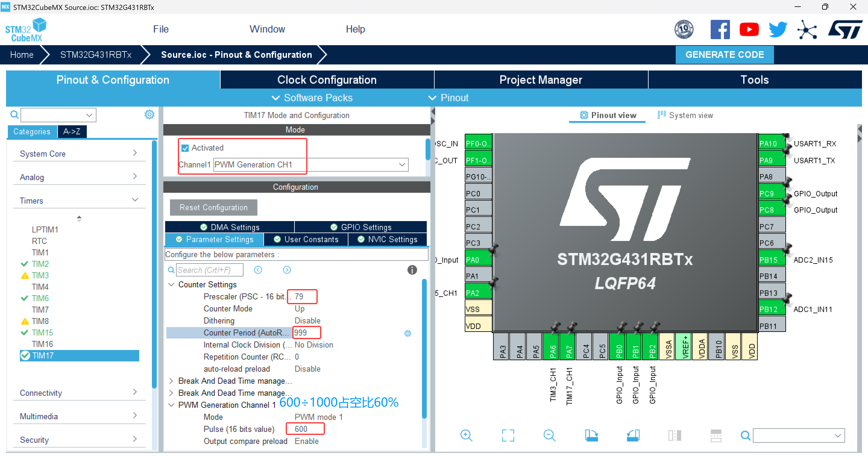Click the PA6 pin on chip
Image resolution: width=868 pixels, height=459 pixels.
[551, 346]
